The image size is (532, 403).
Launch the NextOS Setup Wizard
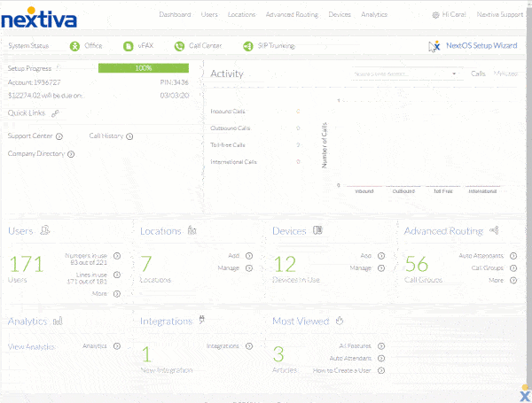(x=481, y=45)
